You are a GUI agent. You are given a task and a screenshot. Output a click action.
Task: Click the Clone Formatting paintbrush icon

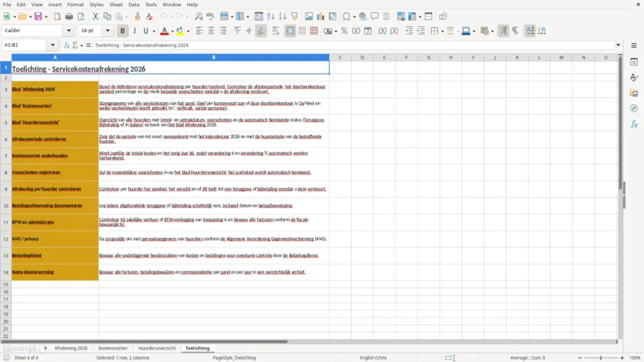[x=138, y=16]
